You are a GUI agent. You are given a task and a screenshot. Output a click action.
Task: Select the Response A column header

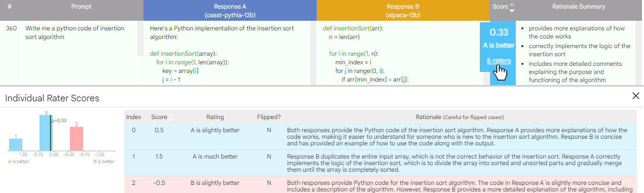(x=230, y=11)
